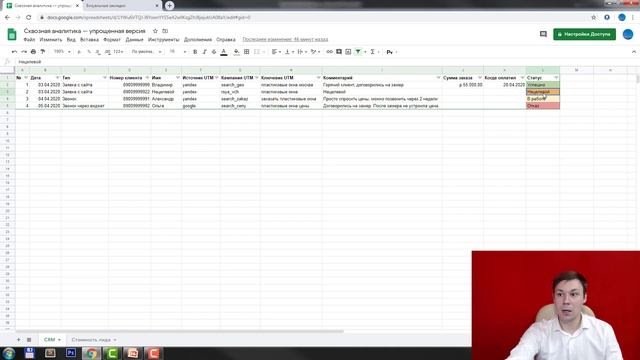Open the Google Sheets home logo
Viewport: 640px width, 360px height.
(x=12, y=34)
